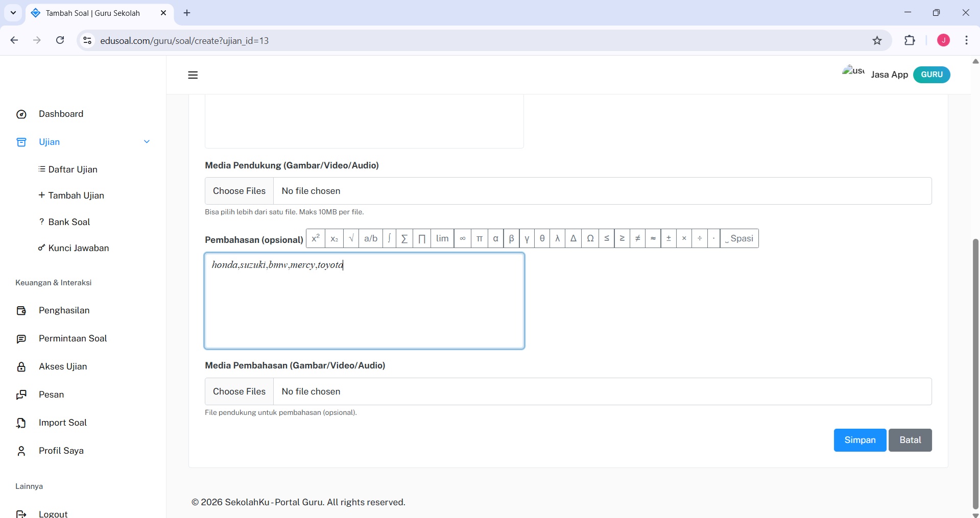Insert the summation sigma symbol
The image size is (980, 518).
pos(404,238)
